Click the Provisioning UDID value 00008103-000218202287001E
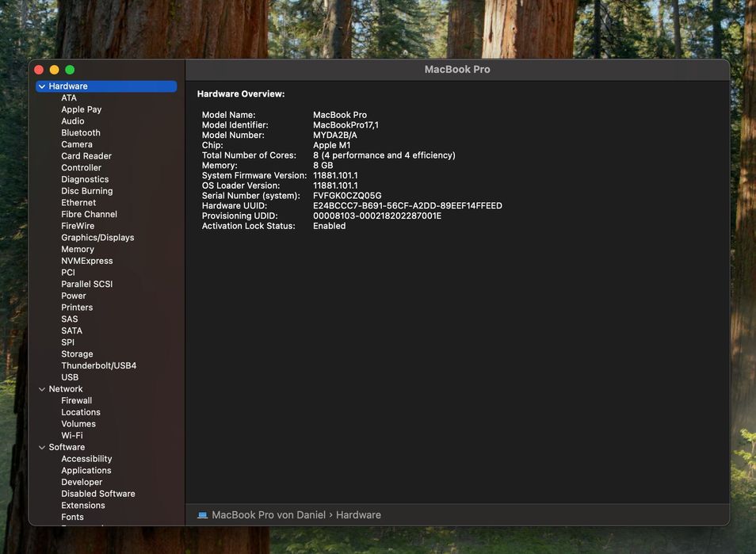Screen dimensions: 756x554 [x=377, y=216]
